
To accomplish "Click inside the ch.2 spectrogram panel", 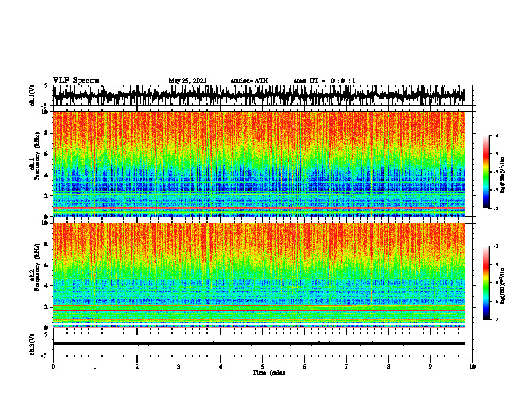I will pos(259,275).
